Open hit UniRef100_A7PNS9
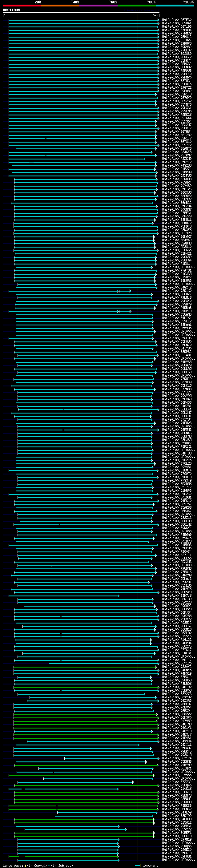 (177, 33)
